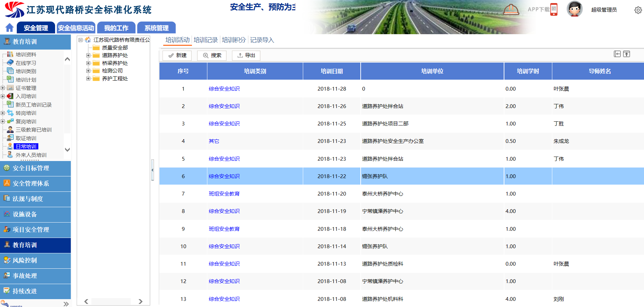The image size is (644, 307).
Task: Open 在线学习 in the training sidebar
Action: 26,63
